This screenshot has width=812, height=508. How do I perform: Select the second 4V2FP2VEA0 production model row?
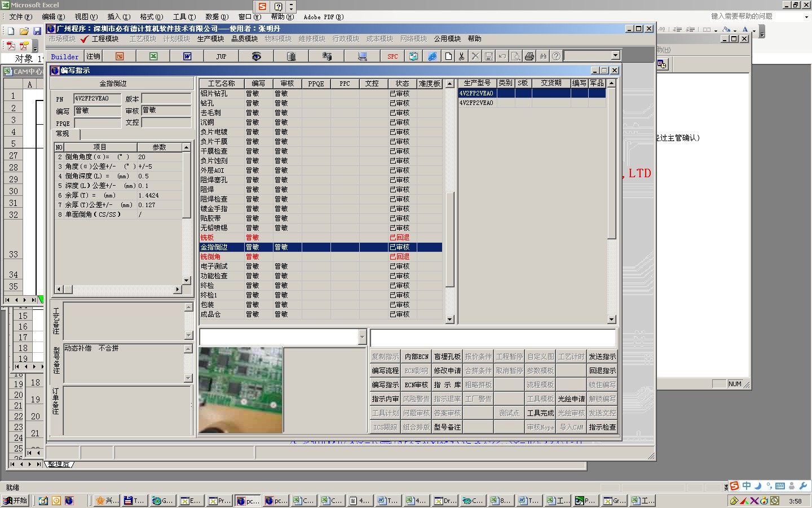(532, 103)
